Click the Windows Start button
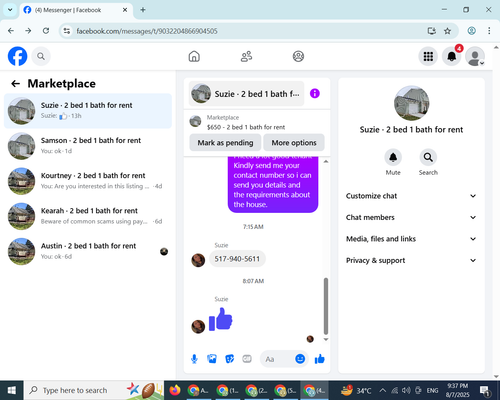500x400 pixels. (12, 390)
